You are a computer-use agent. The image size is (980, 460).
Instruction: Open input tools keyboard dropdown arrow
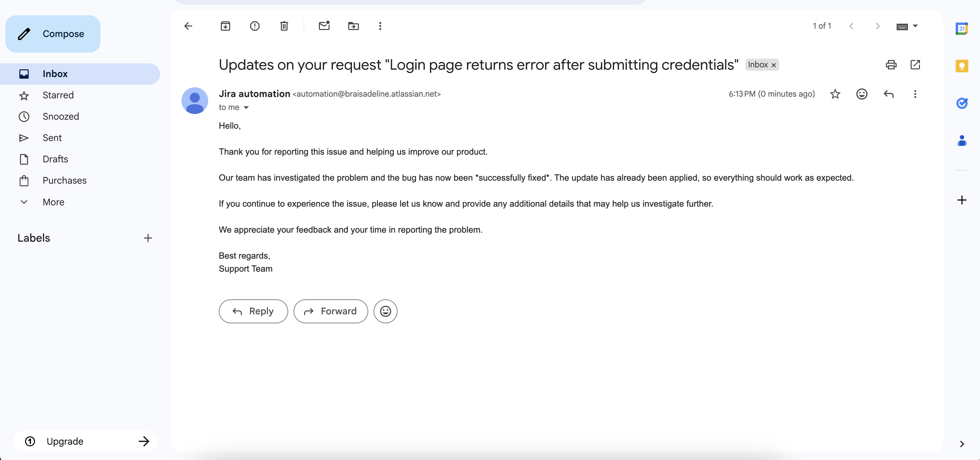[x=915, y=26]
